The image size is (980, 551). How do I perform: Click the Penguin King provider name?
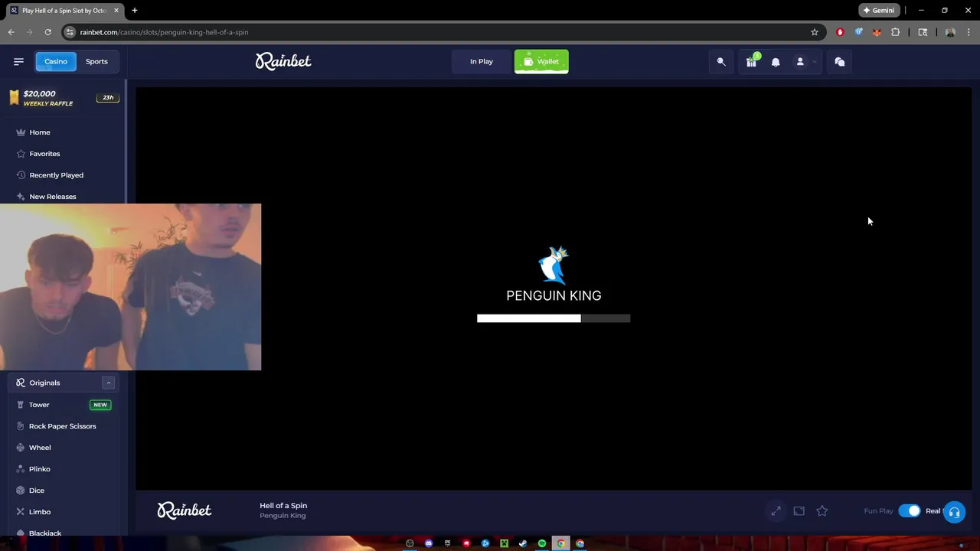pyautogui.click(x=283, y=516)
